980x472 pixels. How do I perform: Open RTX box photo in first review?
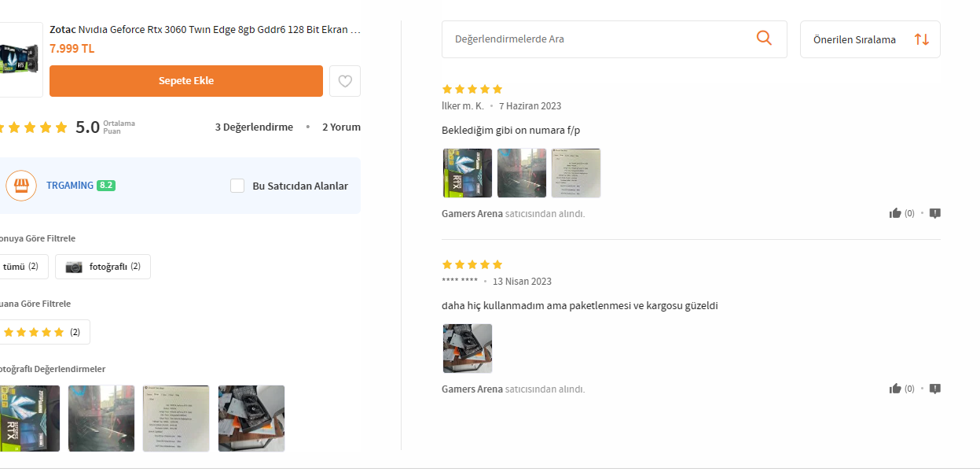(x=468, y=173)
